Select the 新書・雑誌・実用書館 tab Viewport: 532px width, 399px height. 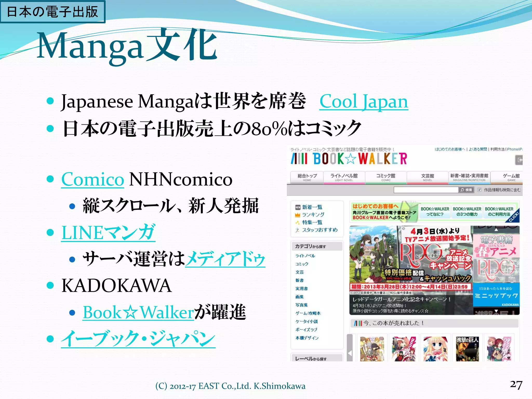(x=469, y=177)
